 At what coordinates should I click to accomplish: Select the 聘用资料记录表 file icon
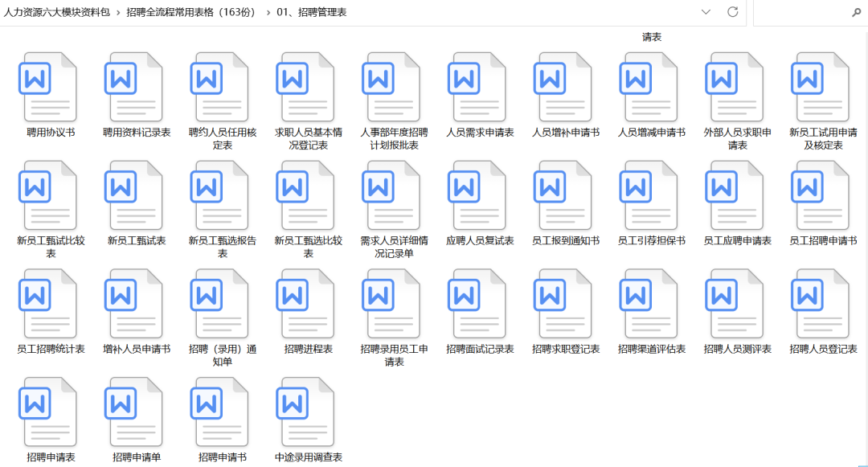(x=134, y=87)
